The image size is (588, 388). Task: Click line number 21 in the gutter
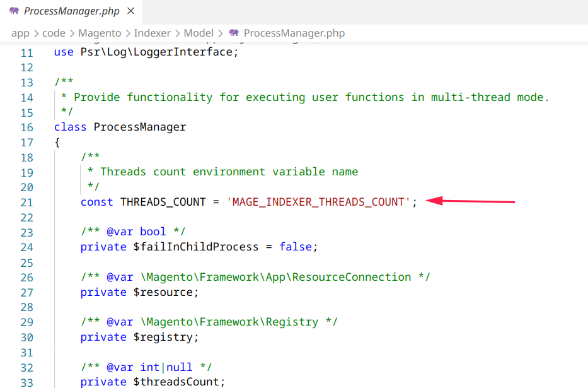pos(26,202)
